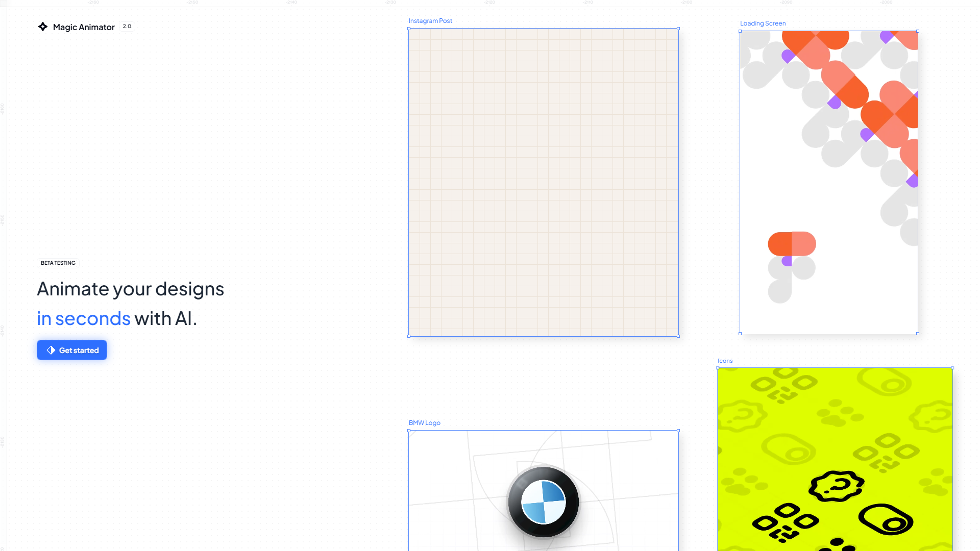Image resolution: width=980 pixels, height=551 pixels.
Task: Click the black question-mark badge icon
Action: [836, 486]
